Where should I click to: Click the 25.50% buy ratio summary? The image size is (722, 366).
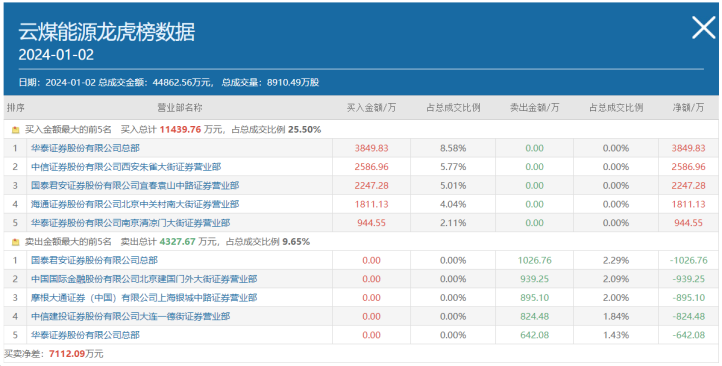click(304, 130)
